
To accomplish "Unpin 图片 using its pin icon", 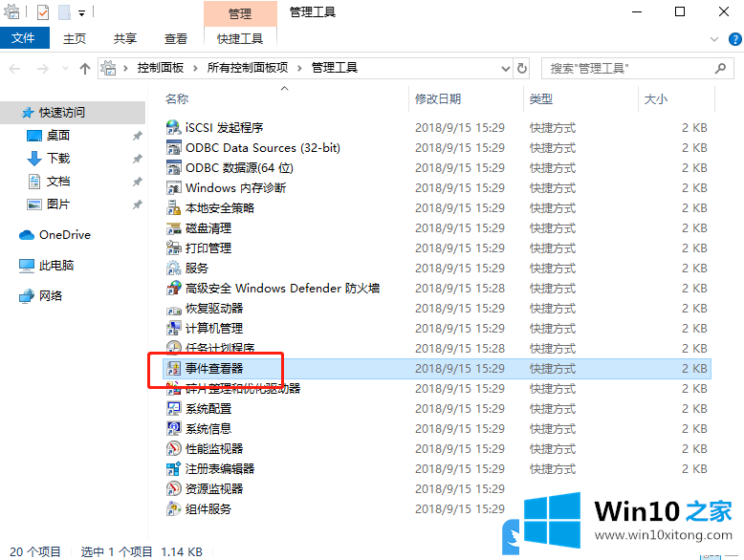I will [x=137, y=205].
